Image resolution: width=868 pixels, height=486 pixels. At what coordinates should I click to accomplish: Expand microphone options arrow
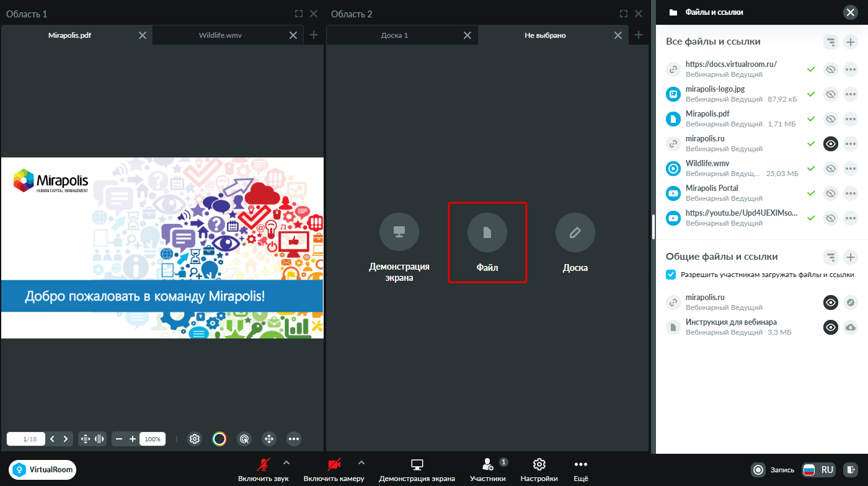286,462
